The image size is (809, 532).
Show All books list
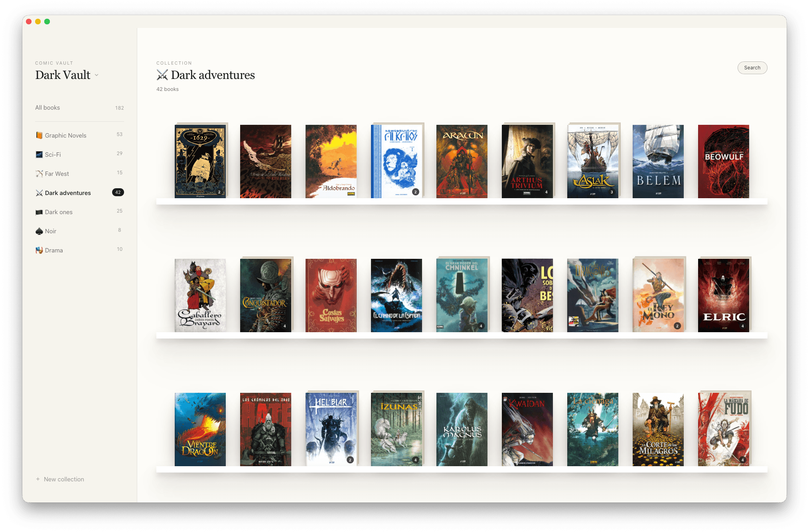coord(79,108)
